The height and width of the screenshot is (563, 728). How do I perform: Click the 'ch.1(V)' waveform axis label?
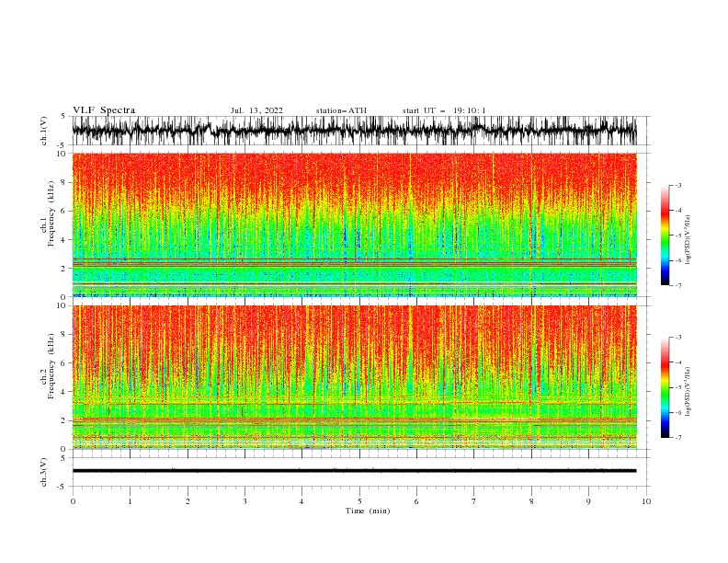44,131
